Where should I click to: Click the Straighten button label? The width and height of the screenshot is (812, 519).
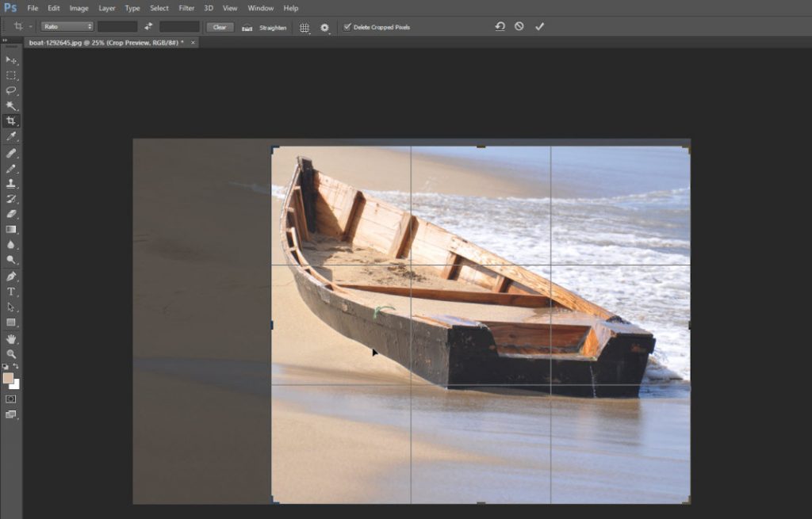point(273,28)
